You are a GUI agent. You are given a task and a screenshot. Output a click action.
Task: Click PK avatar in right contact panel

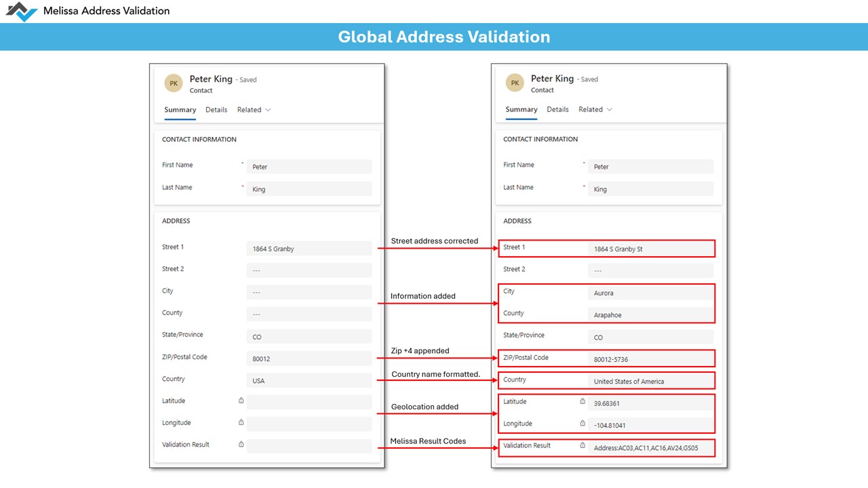coord(515,83)
